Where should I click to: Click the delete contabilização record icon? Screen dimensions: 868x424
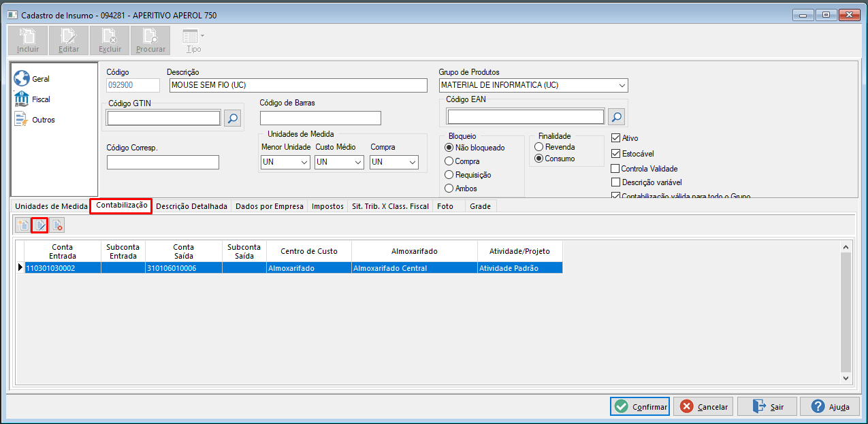click(57, 225)
